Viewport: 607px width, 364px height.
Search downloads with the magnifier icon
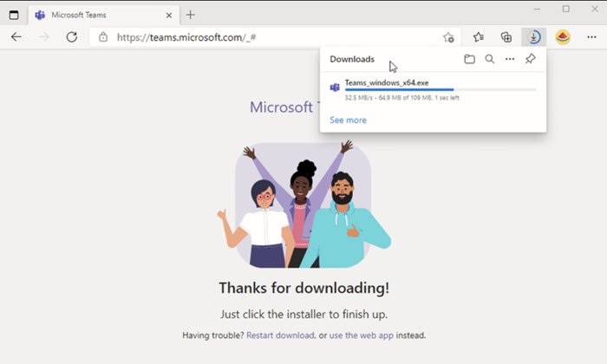click(490, 59)
